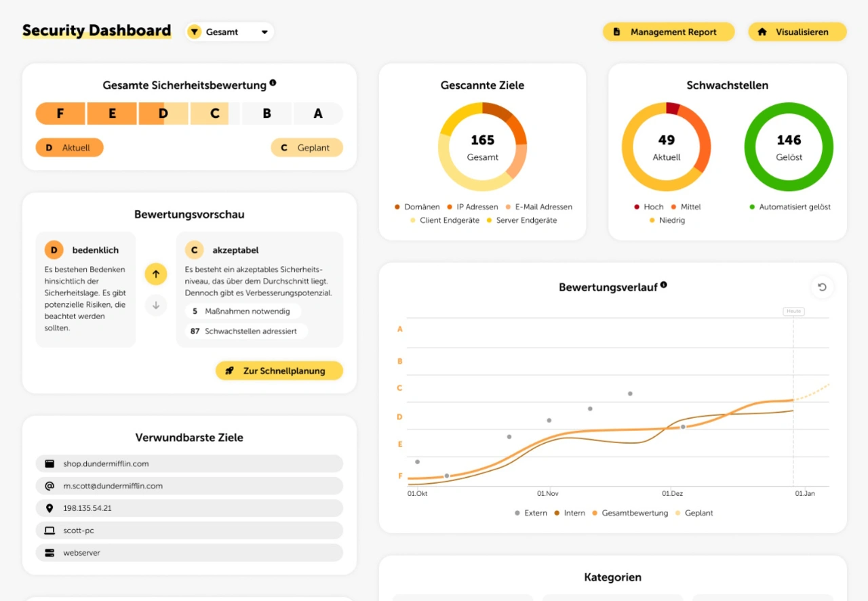868x601 pixels.
Task: Click the Zur Schnellplanung button
Action: pos(279,371)
